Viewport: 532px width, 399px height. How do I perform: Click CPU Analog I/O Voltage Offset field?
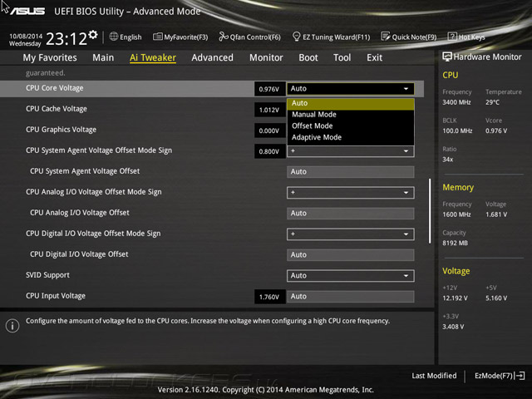click(x=351, y=214)
